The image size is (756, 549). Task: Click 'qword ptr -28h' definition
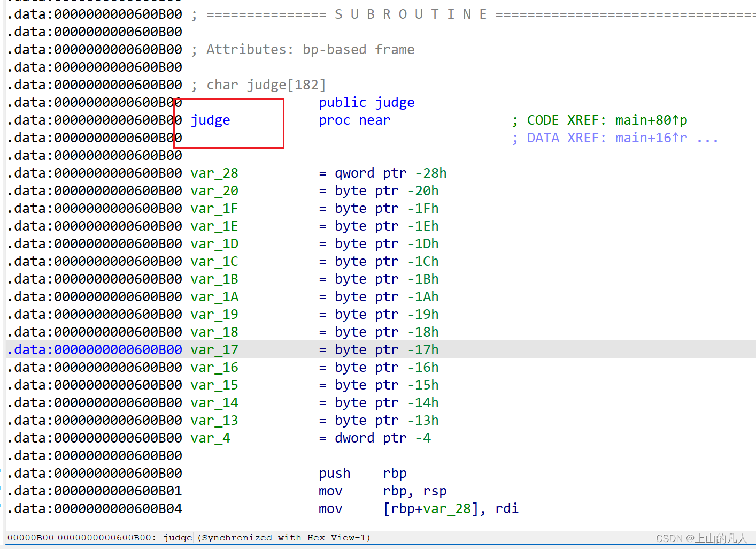(x=391, y=173)
